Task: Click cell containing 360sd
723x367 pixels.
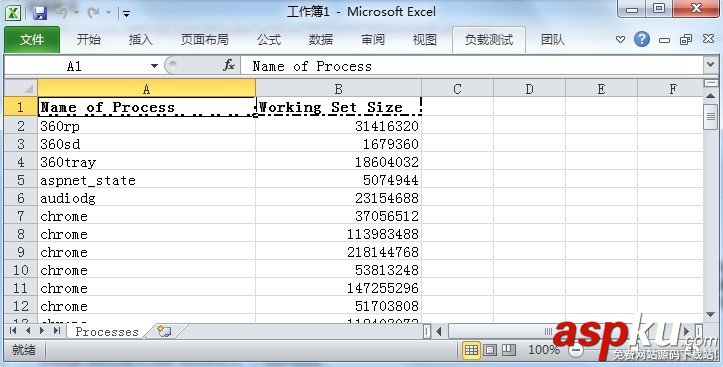Action: 146,144
